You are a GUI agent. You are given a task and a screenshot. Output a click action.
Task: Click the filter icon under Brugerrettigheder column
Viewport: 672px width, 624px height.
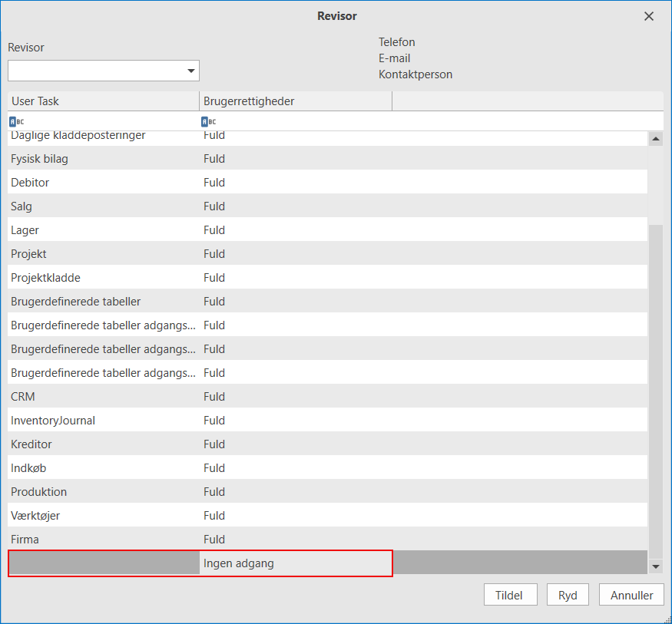[209, 121]
